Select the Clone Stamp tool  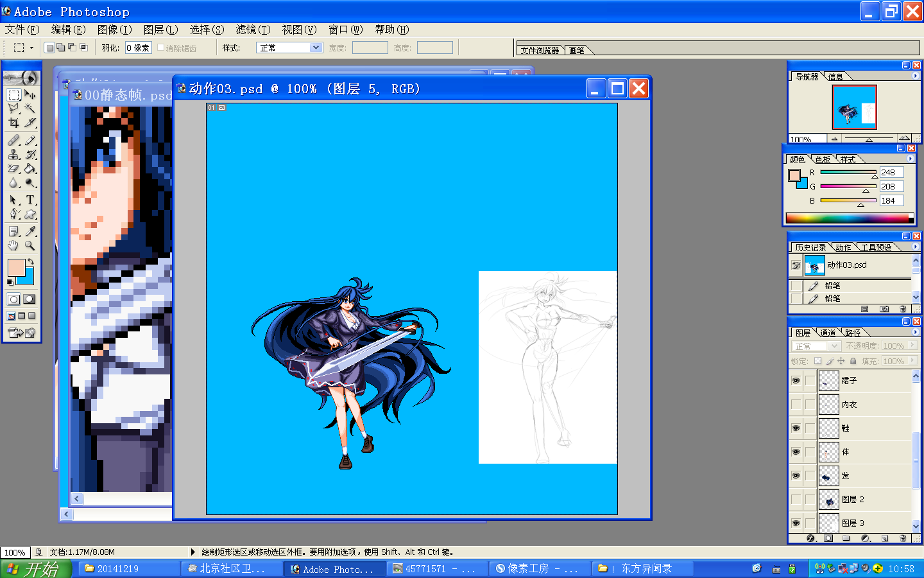(13, 154)
